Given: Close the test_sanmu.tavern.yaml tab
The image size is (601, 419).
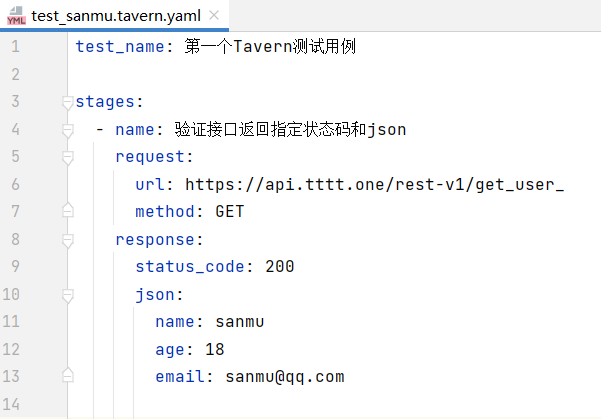Looking at the screenshot, I should pyautogui.click(x=214, y=15).
